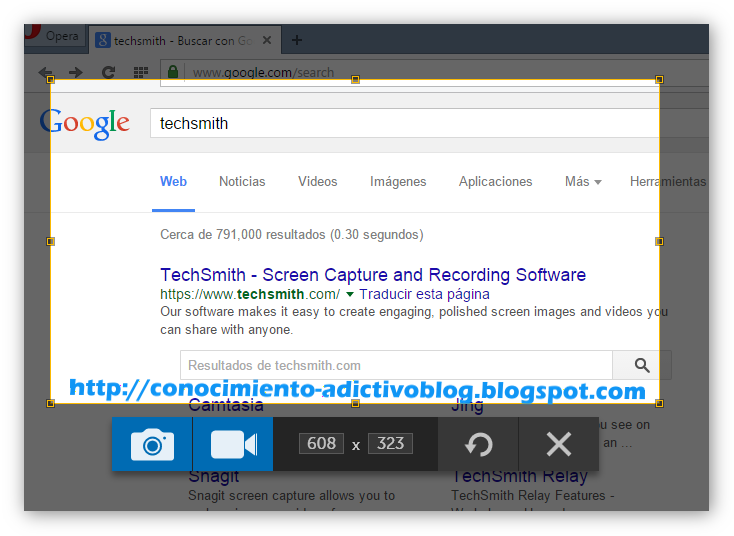Viewport: 734px width, 536px height.
Task: Select bottom-right selection resize handle
Action: pyautogui.click(x=659, y=404)
